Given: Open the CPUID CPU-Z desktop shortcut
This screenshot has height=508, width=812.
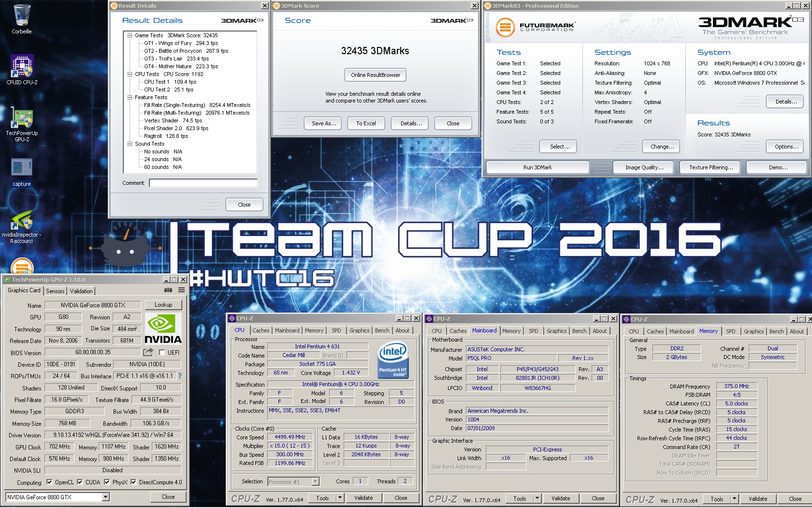Looking at the screenshot, I should tap(22, 69).
